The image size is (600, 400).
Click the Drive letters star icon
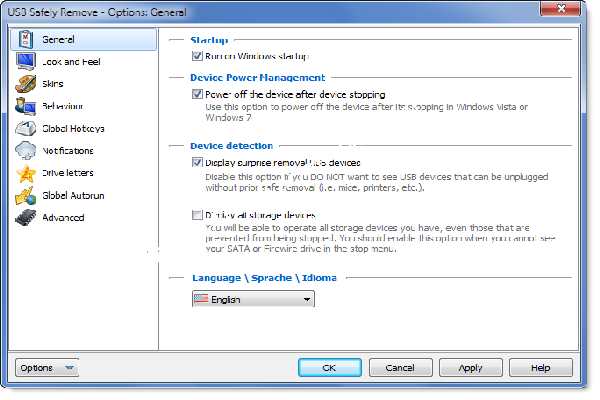(x=26, y=173)
